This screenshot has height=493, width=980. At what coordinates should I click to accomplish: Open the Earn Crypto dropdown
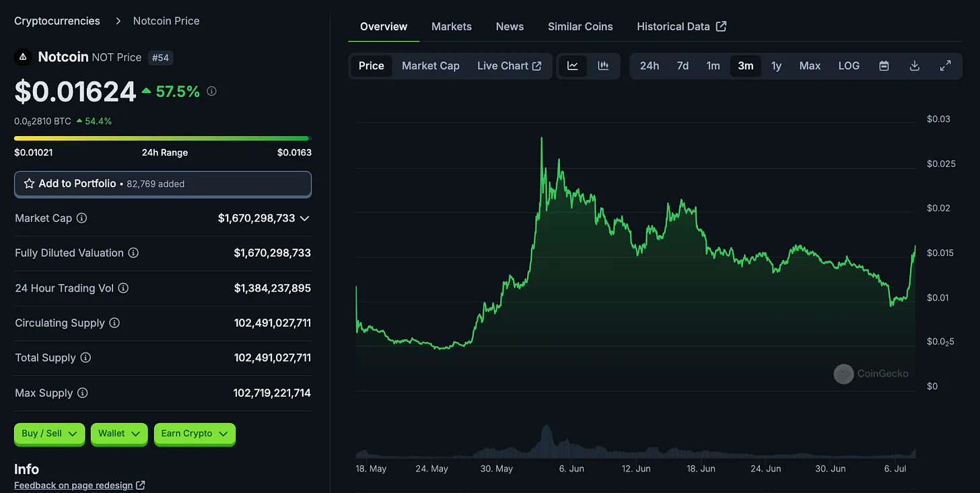coord(195,434)
